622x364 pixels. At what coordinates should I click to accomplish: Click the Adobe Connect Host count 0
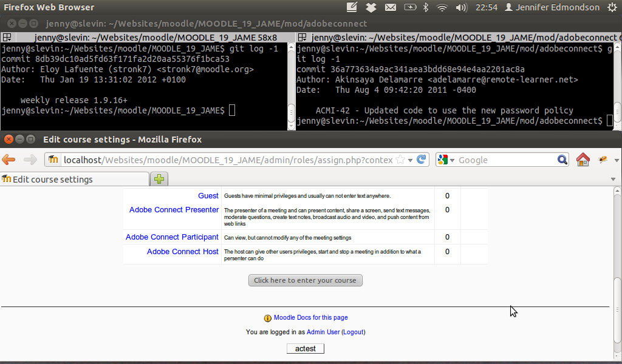coord(447,252)
